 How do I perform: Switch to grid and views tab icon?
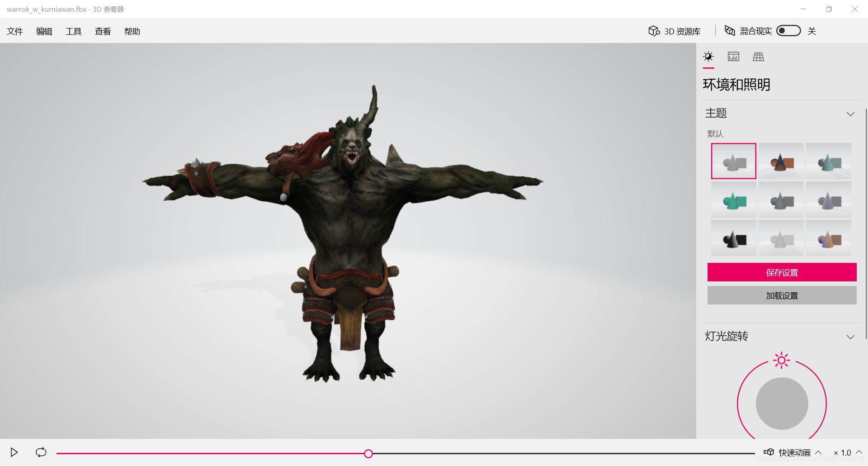coord(758,57)
